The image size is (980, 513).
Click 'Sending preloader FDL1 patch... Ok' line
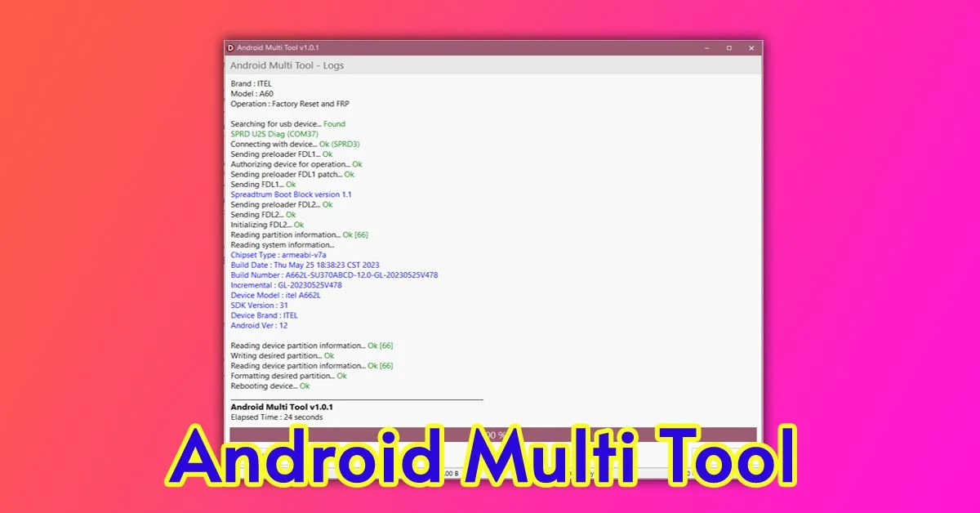tap(292, 174)
